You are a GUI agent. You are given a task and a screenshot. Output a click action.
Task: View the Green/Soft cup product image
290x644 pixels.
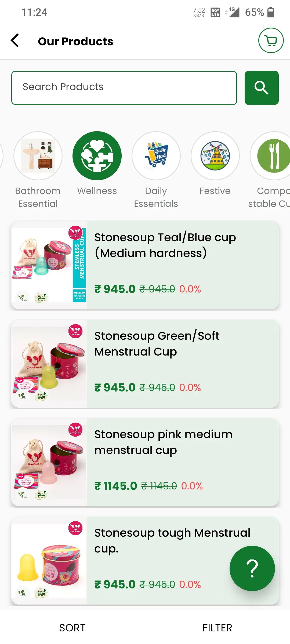(x=49, y=364)
